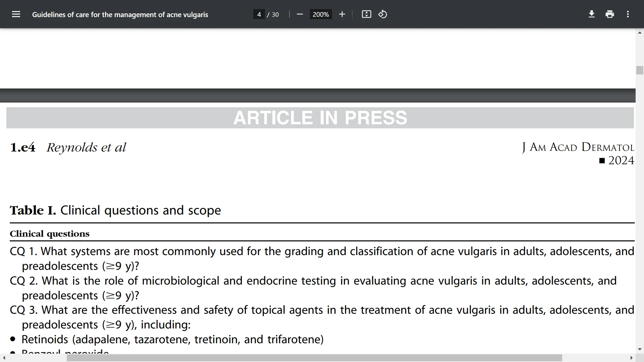
Task: Click the document title 'Guidelines of care for the management of acne vulgaris'
Action: [120, 15]
